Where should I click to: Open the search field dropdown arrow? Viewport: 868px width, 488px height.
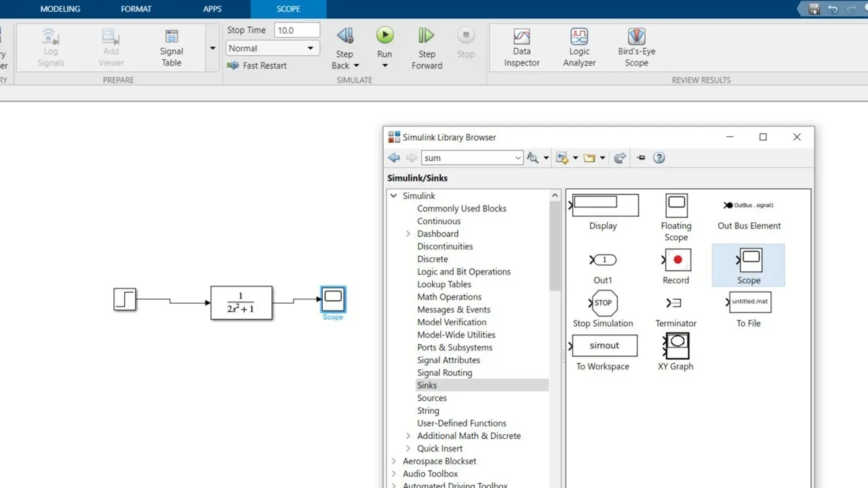pyautogui.click(x=518, y=158)
